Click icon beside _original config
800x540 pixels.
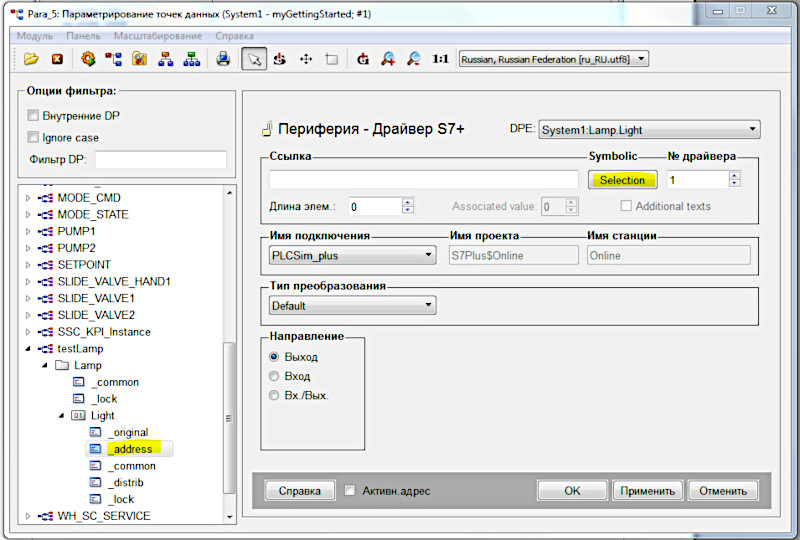pyautogui.click(x=95, y=432)
